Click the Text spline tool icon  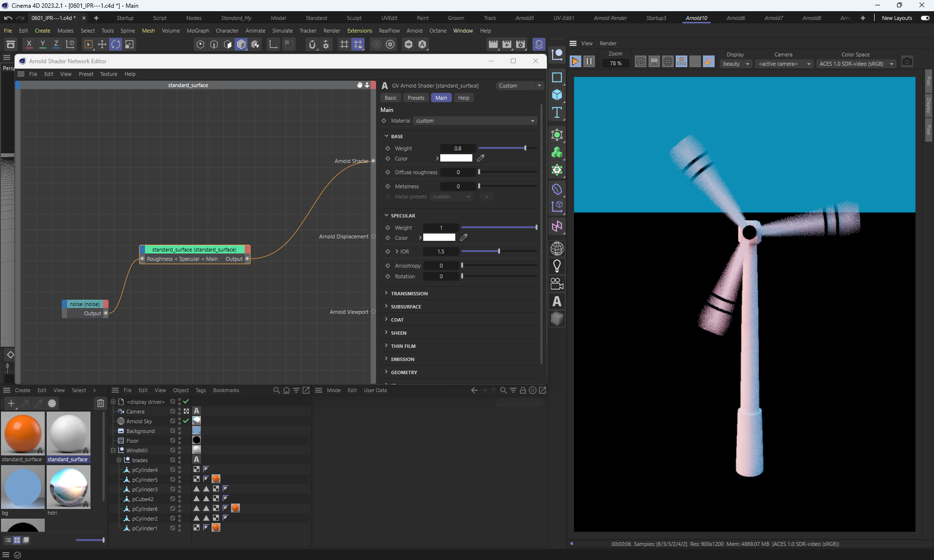click(x=557, y=113)
